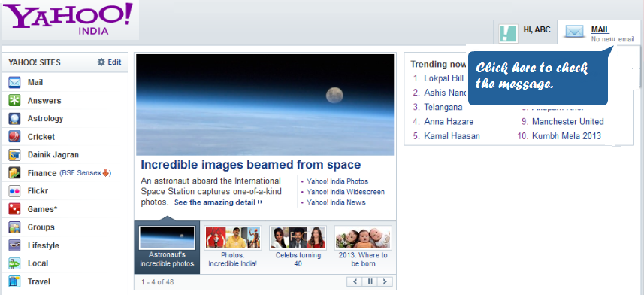This screenshot has width=644, height=295.
Task: Open Astrology in Yahoo! Sites list
Action: point(45,118)
